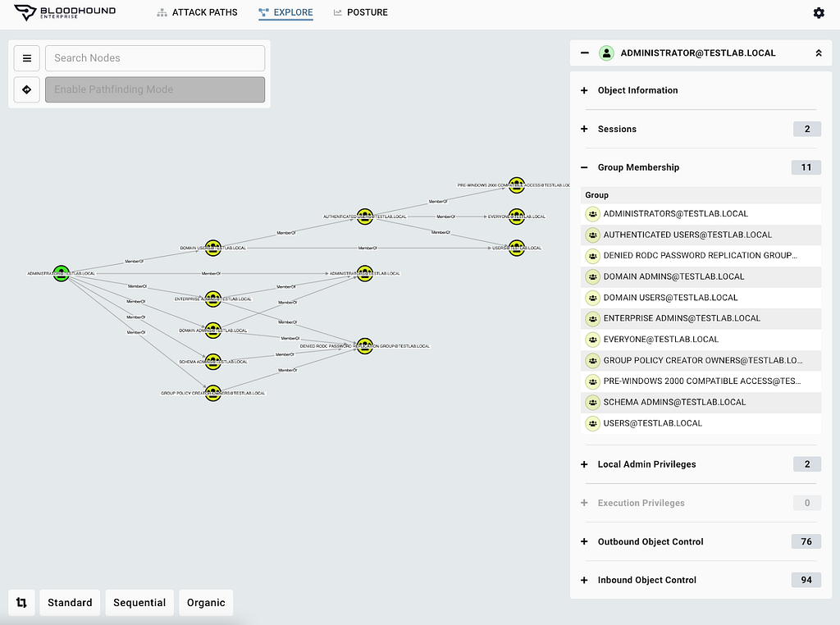Expand Outbound Object Control
This screenshot has width=840, height=625.
[583, 541]
